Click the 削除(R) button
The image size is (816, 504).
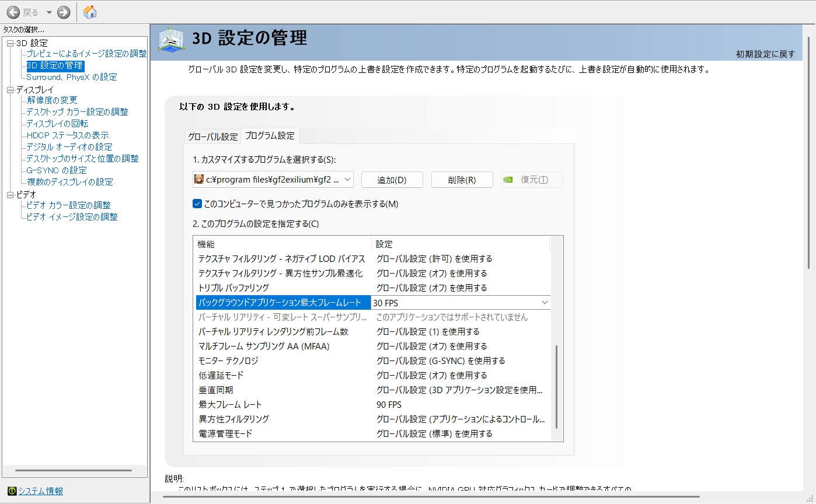462,180
